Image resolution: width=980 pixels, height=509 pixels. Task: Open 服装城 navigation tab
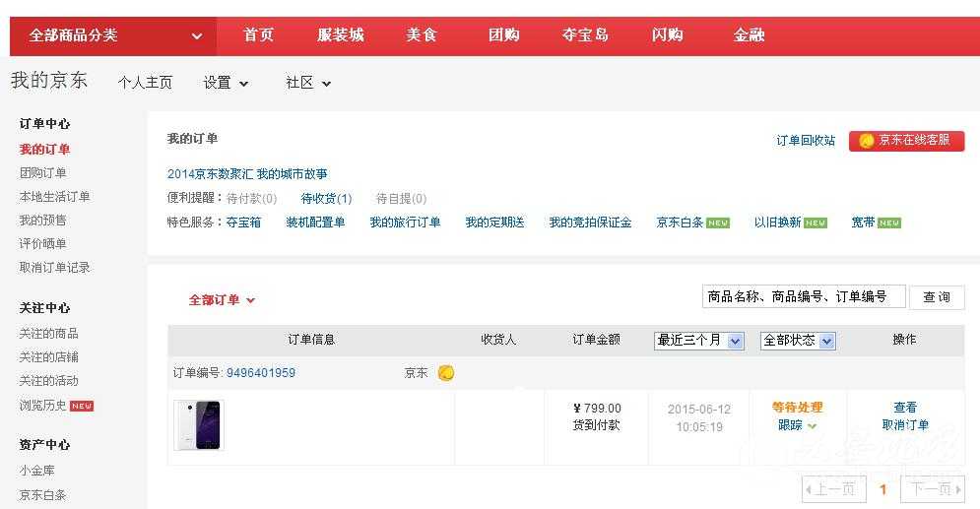pos(340,35)
